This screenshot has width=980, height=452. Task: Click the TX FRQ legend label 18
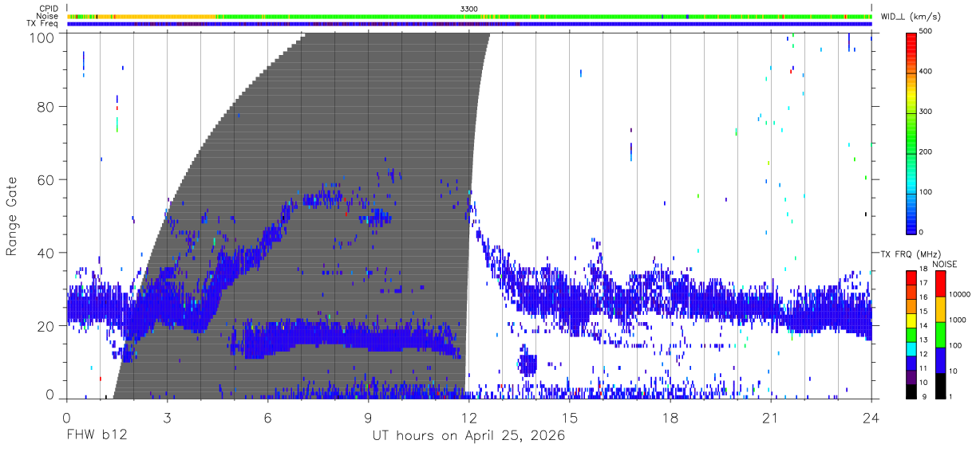tap(923, 270)
